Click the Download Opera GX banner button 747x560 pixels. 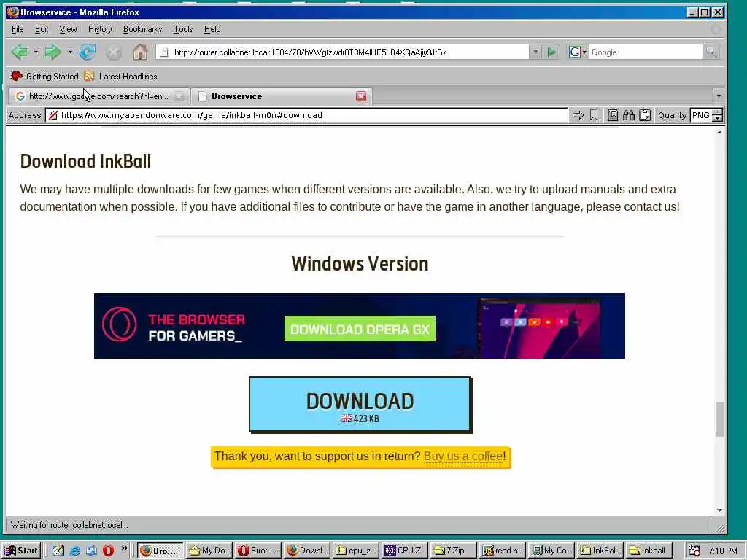pos(360,329)
